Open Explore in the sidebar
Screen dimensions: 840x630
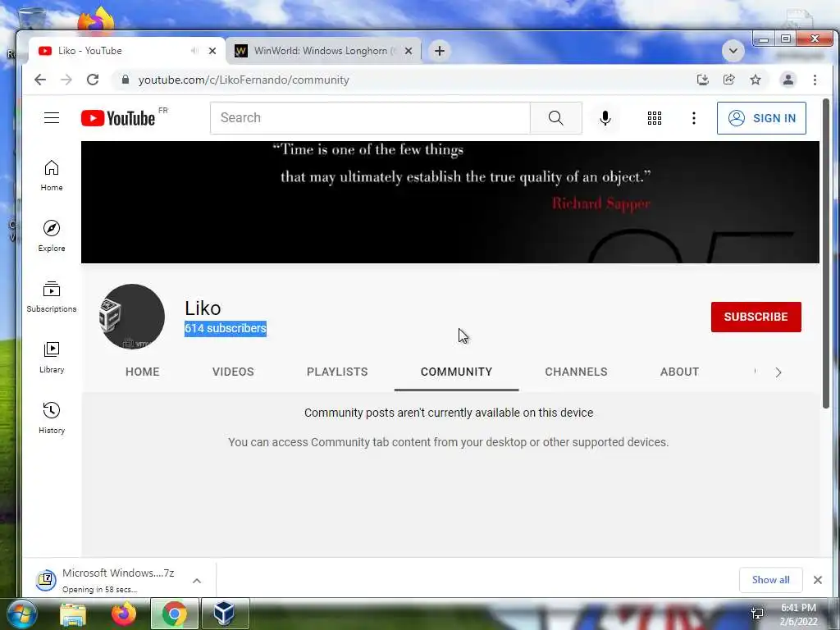(x=52, y=236)
